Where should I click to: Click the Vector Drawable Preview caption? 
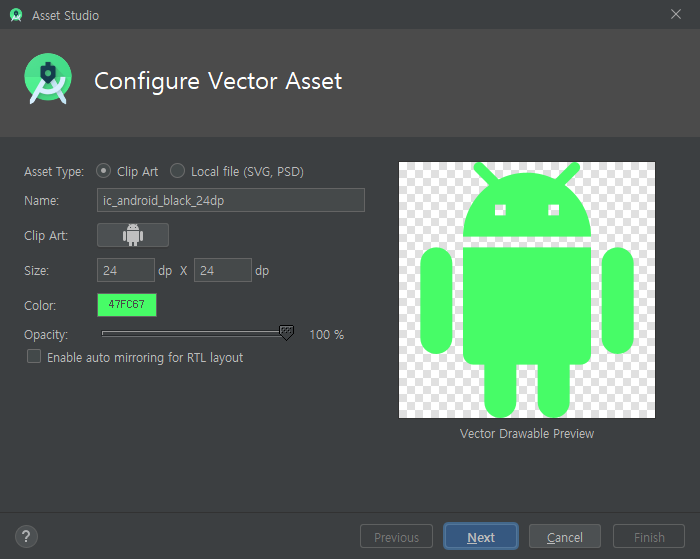point(527,434)
